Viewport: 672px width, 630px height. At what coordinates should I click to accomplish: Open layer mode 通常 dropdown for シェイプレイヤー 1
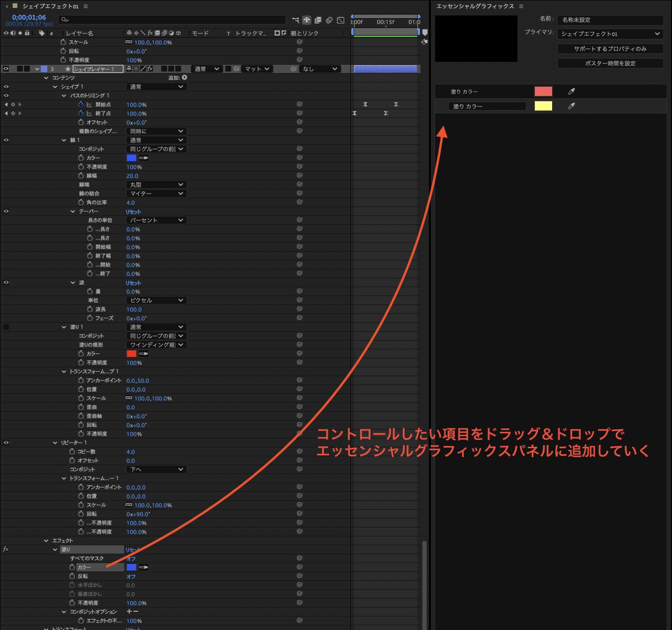tap(206, 69)
